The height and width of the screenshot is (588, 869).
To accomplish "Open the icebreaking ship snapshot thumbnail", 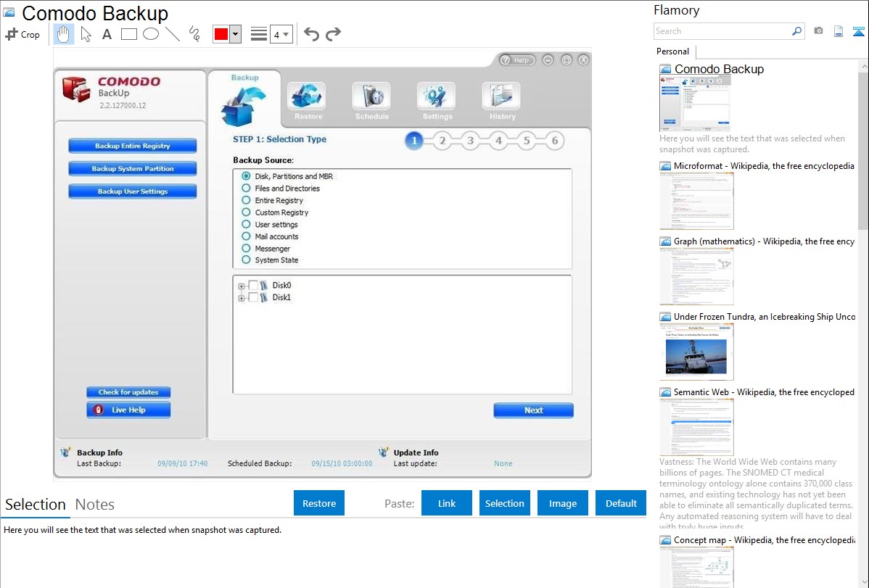I will click(696, 352).
